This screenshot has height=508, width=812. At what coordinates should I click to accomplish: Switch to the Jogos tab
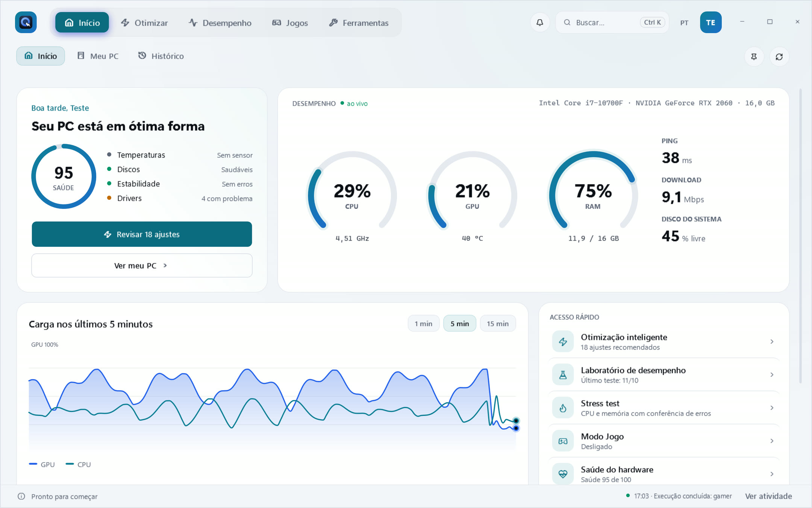290,23
